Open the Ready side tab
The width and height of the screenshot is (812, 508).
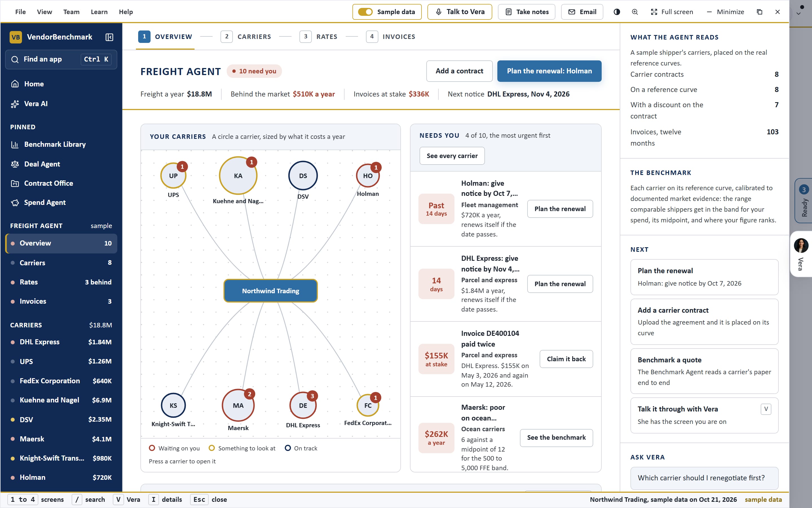[x=804, y=201]
